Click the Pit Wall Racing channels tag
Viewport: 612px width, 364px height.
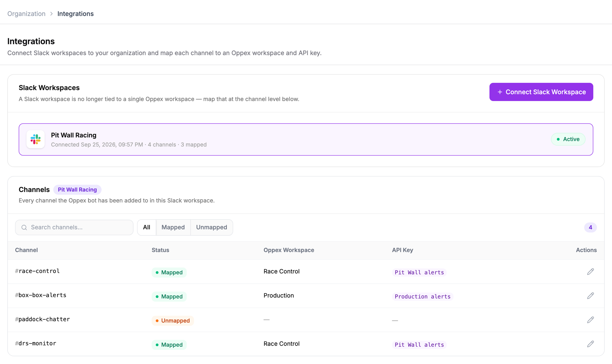click(x=77, y=190)
